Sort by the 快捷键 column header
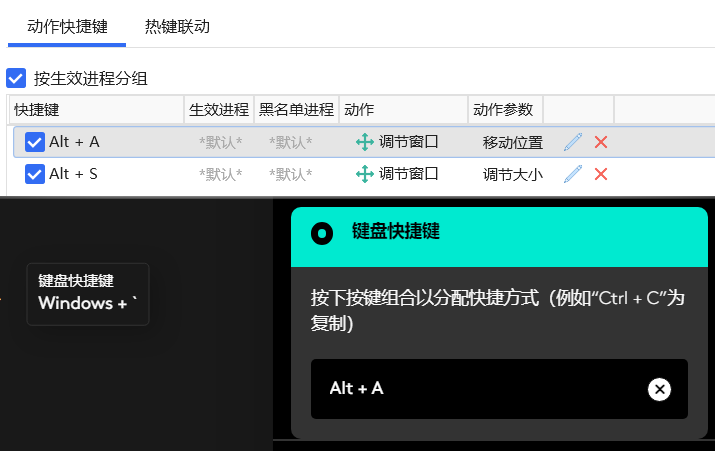 pyautogui.click(x=96, y=109)
